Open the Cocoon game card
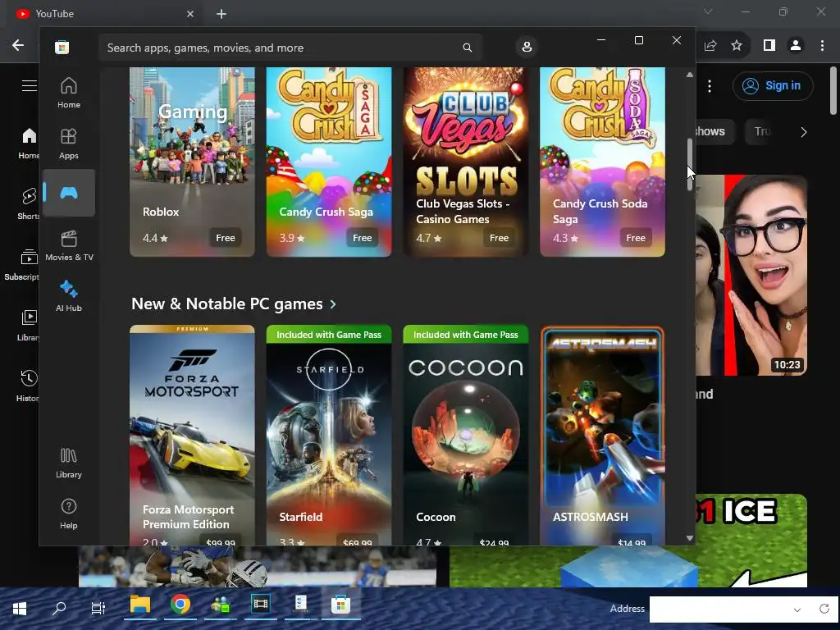Screen dimensions: 840x630 [x=466, y=435]
